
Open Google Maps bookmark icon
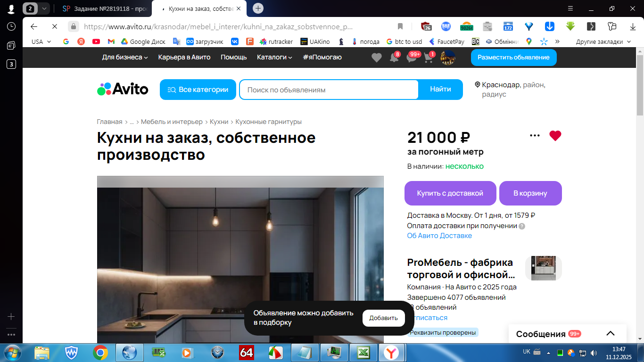(529, 41)
